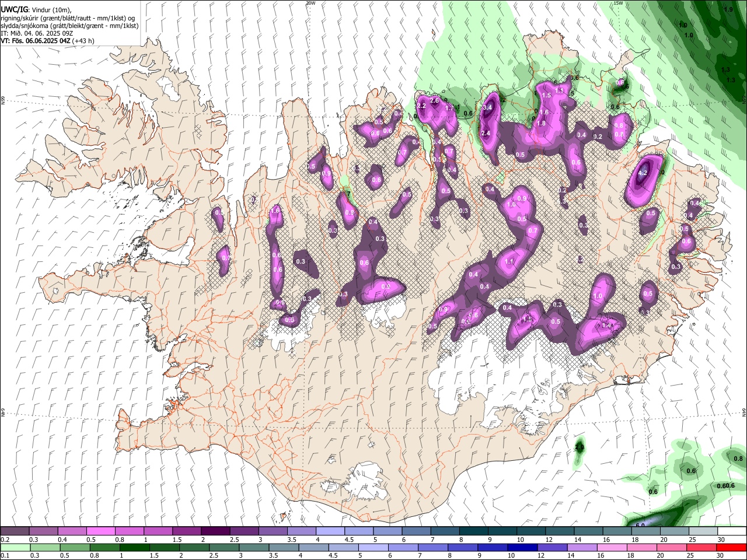Screen dimensions: 747x560
Task: Click the "2.6" value on the north coast
Action: (434, 100)
